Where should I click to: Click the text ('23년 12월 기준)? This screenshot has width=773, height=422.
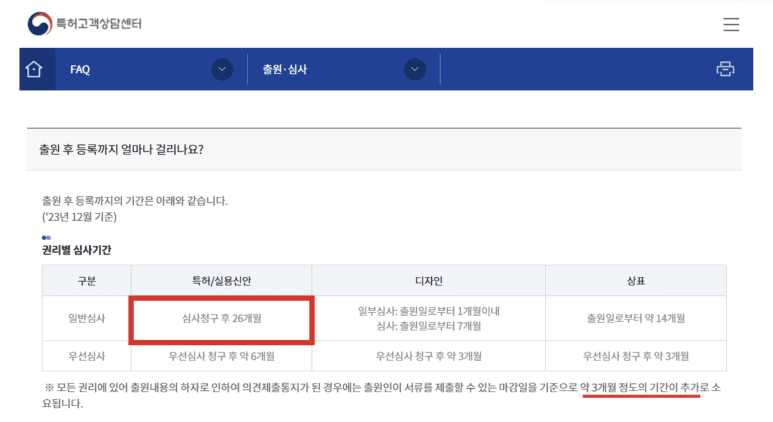79,217
